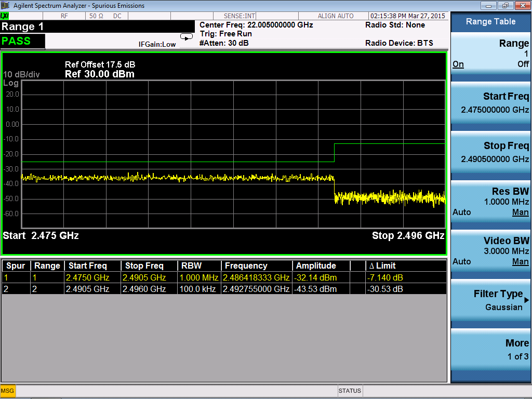Click the 10 dB/div scale label
The height and width of the screenshot is (399, 532).
tap(21, 74)
